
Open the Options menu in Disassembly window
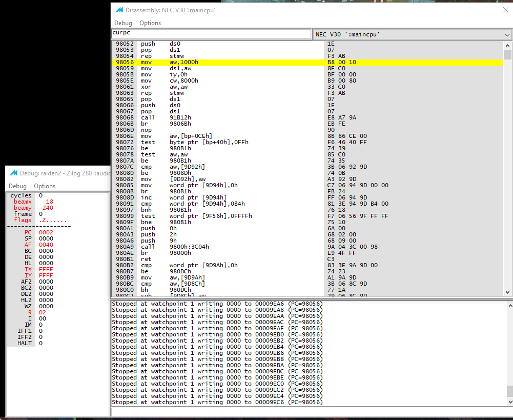click(150, 23)
